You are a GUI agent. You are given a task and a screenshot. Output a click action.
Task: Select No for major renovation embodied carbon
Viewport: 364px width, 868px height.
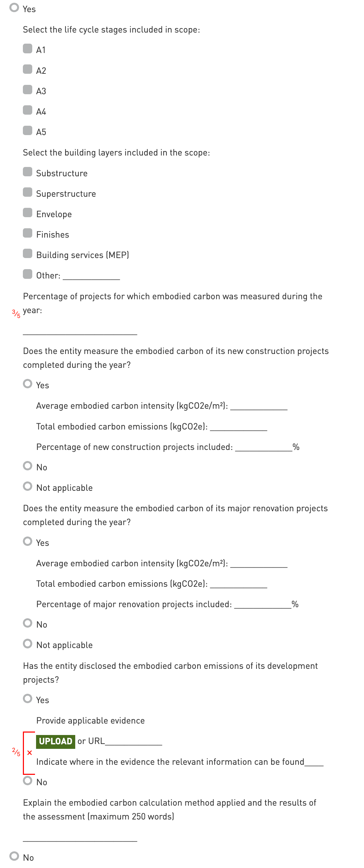tap(28, 623)
